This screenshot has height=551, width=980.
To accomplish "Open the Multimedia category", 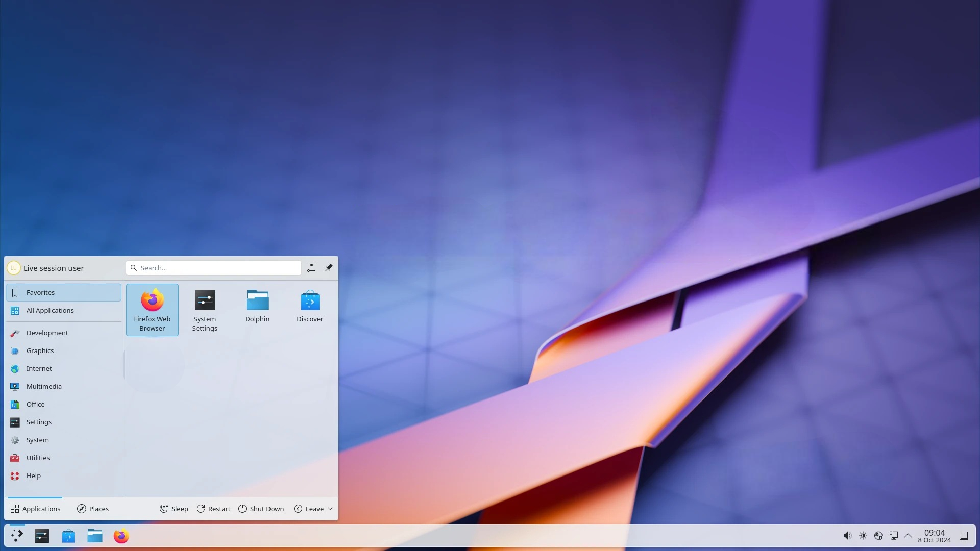I will 44,386.
